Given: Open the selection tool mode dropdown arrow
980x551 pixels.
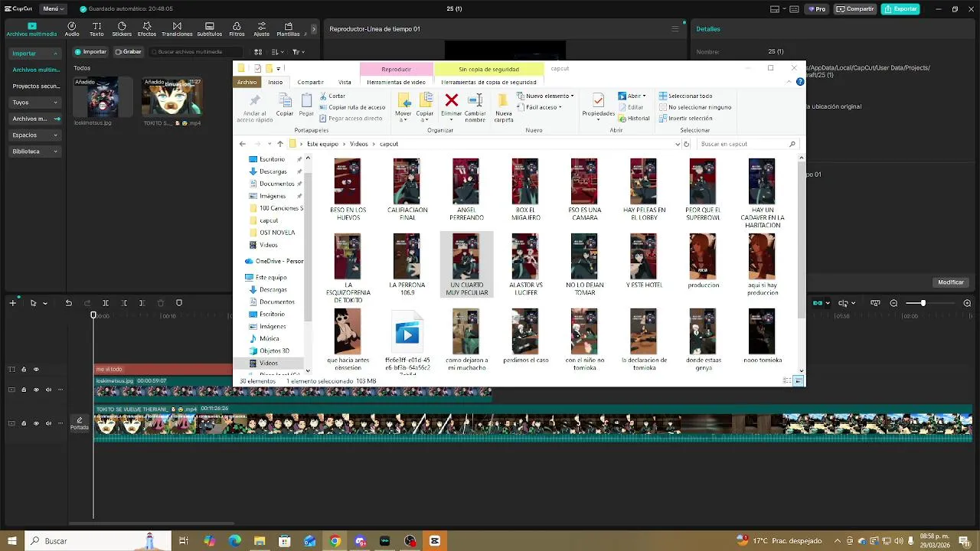Looking at the screenshot, I should [x=44, y=303].
